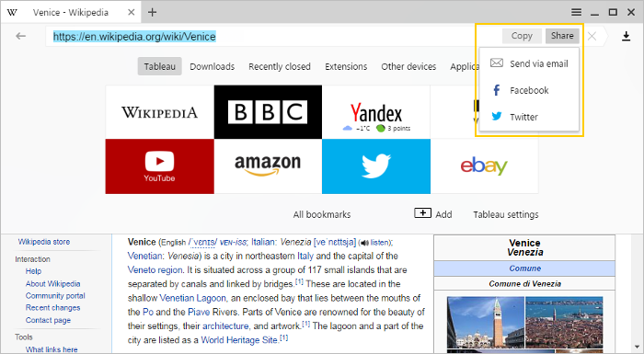This screenshot has height=354, width=644.
Task: Open What links here link
Action: pos(52,349)
